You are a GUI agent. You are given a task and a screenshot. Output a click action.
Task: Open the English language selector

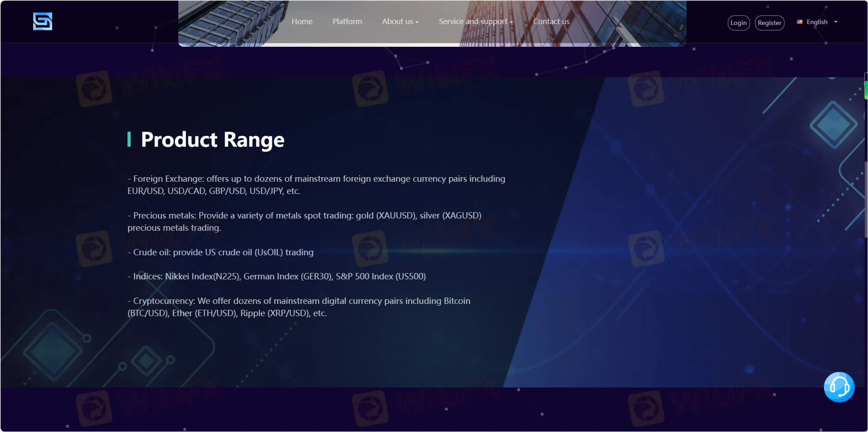pyautogui.click(x=817, y=22)
